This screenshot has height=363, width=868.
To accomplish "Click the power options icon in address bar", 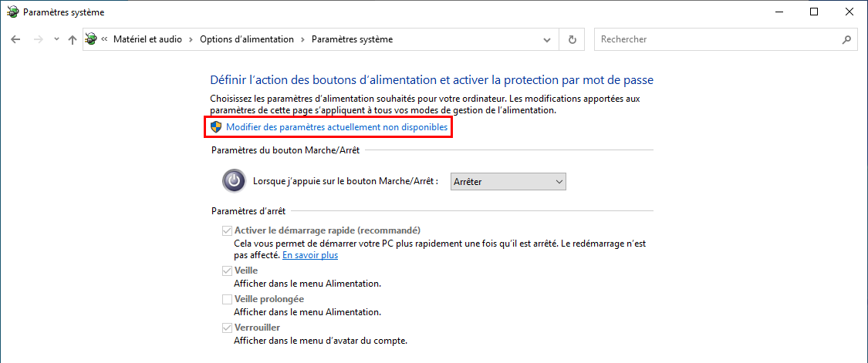I will tap(91, 40).
